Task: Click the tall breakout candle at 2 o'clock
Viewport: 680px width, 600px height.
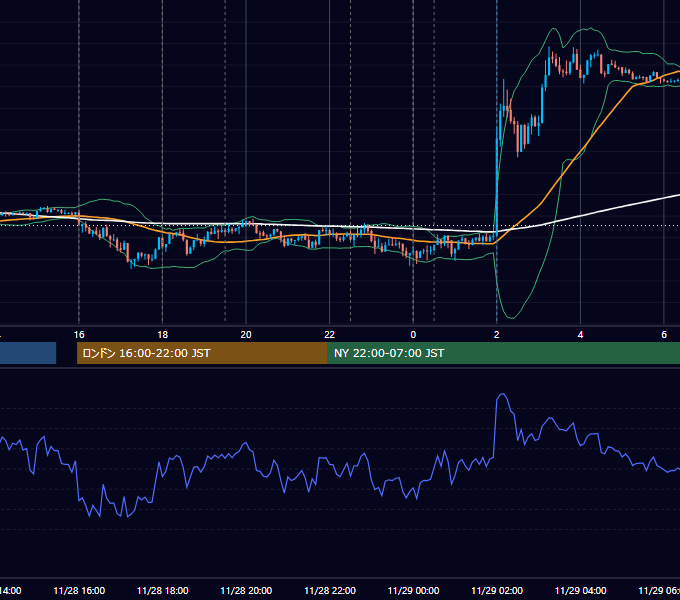Action: (x=497, y=189)
